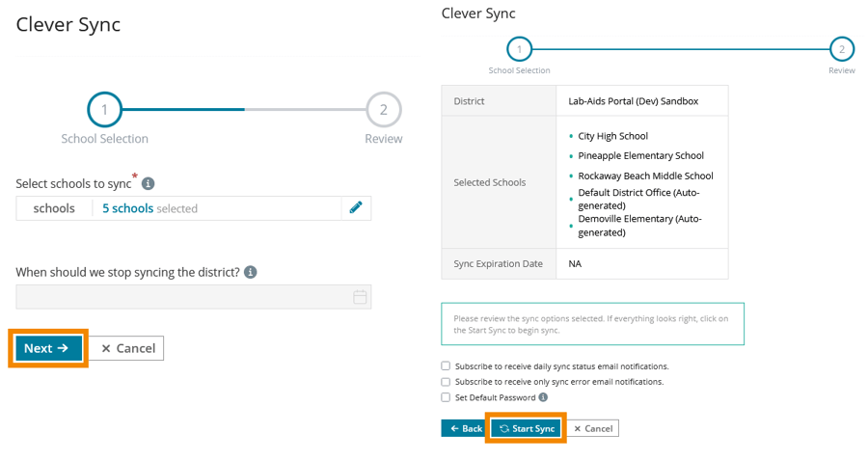Click step 2 Review circle in left wizard
Screen dimensions: 868x460
tap(383, 110)
